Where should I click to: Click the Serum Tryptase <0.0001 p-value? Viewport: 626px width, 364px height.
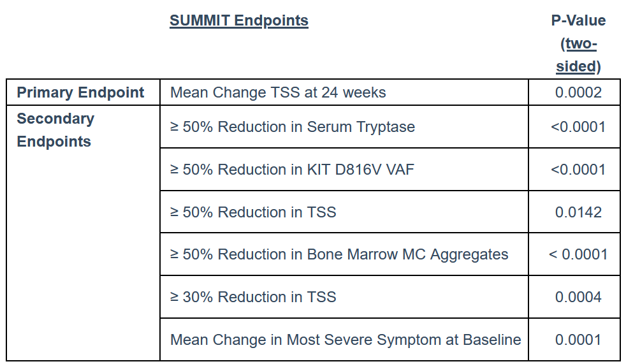point(578,127)
